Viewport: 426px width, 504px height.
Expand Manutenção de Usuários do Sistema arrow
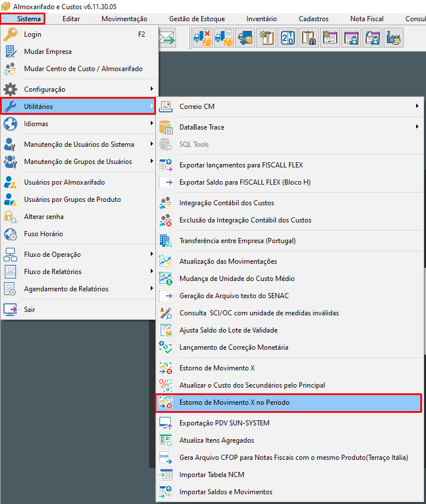tap(152, 144)
